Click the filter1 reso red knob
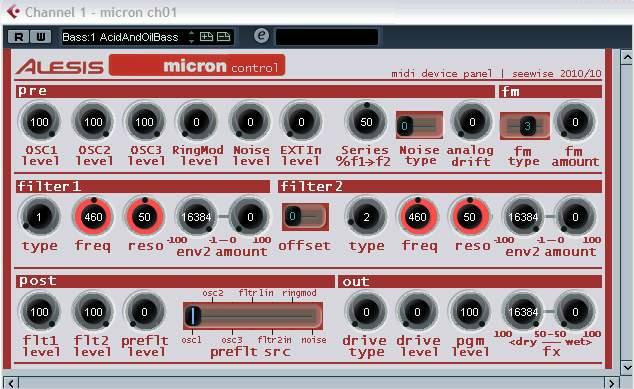This screenshot has width=634, height=389. 144,217
